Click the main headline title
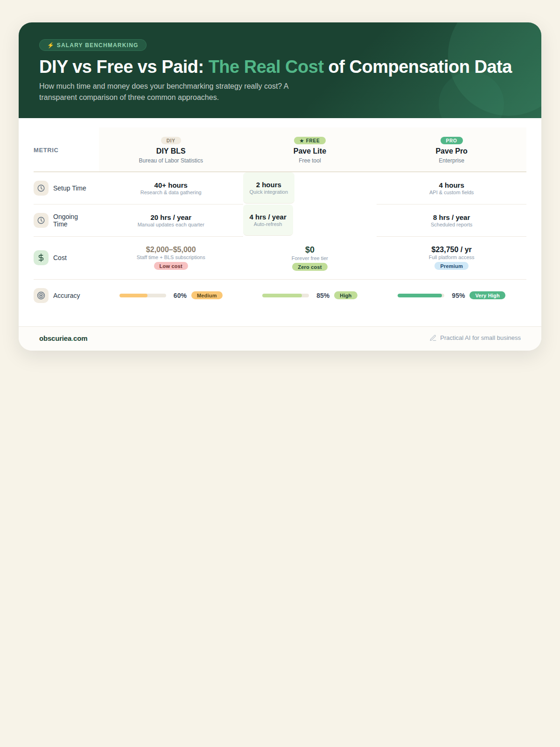The width and height of the screenshot is (560, 747). tap(275, 67)
